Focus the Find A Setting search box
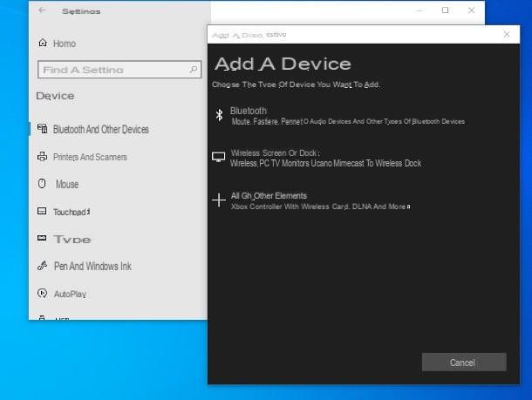 [119, 70]
